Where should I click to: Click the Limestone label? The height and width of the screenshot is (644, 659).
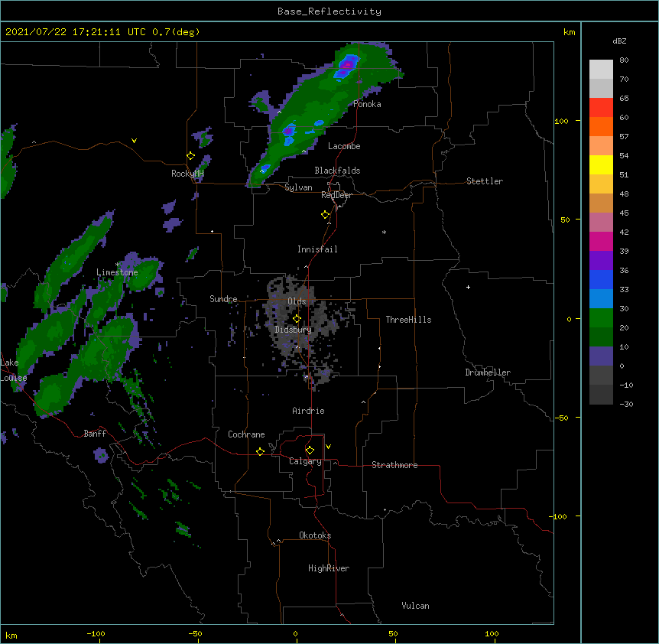point(117,272)
